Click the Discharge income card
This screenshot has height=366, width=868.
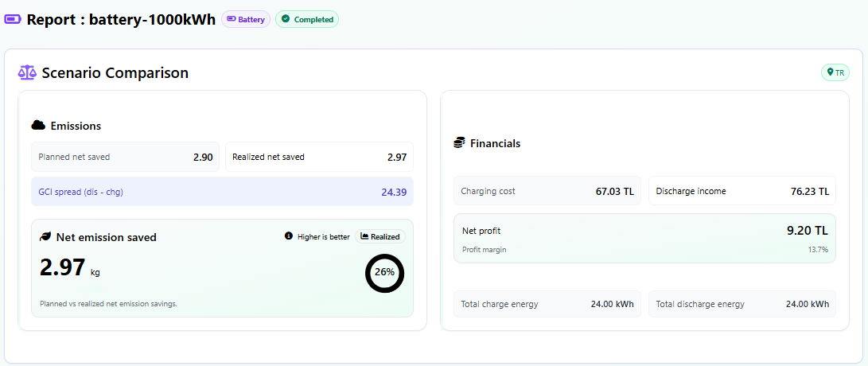click(741, 192)
